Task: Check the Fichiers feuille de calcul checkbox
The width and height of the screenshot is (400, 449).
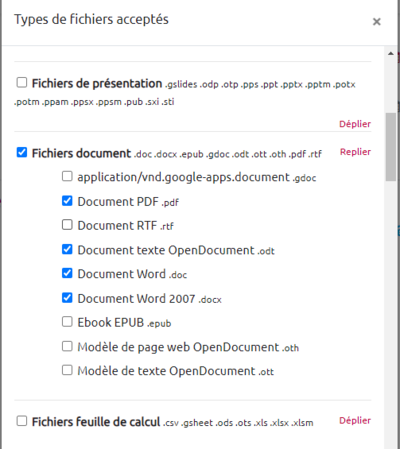Action: [22, 421]
